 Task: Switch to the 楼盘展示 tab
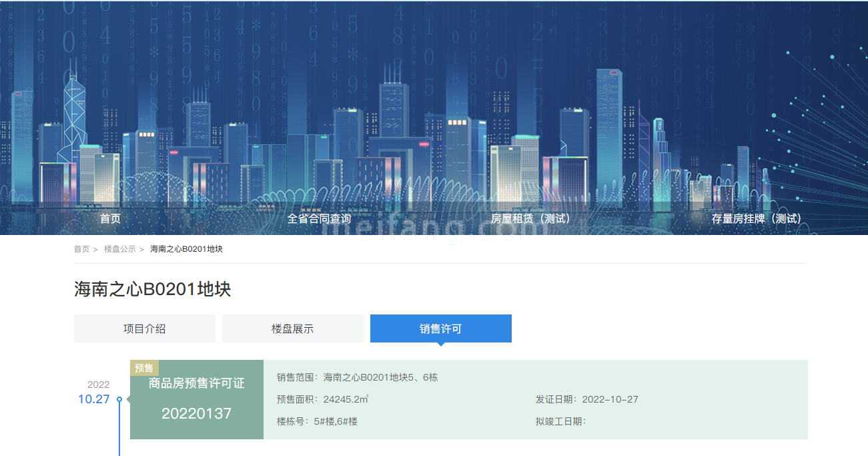293,328
